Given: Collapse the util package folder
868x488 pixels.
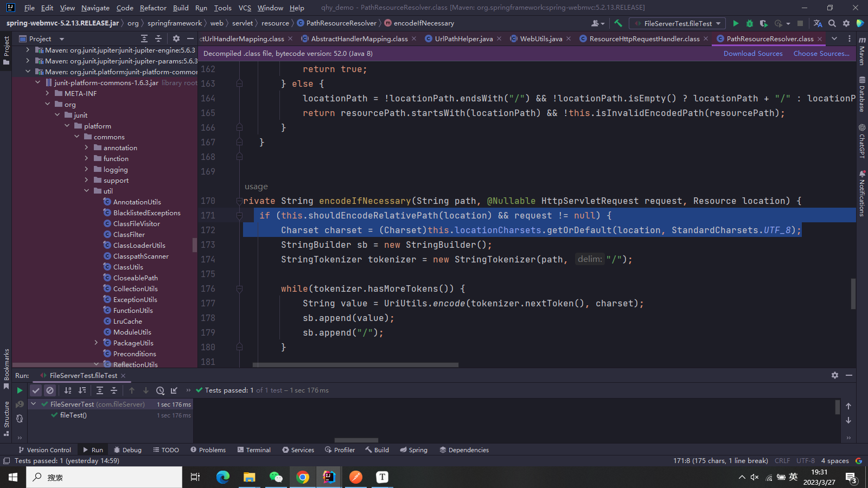Looking at the screenshot, I should click(x=87, y=191).
